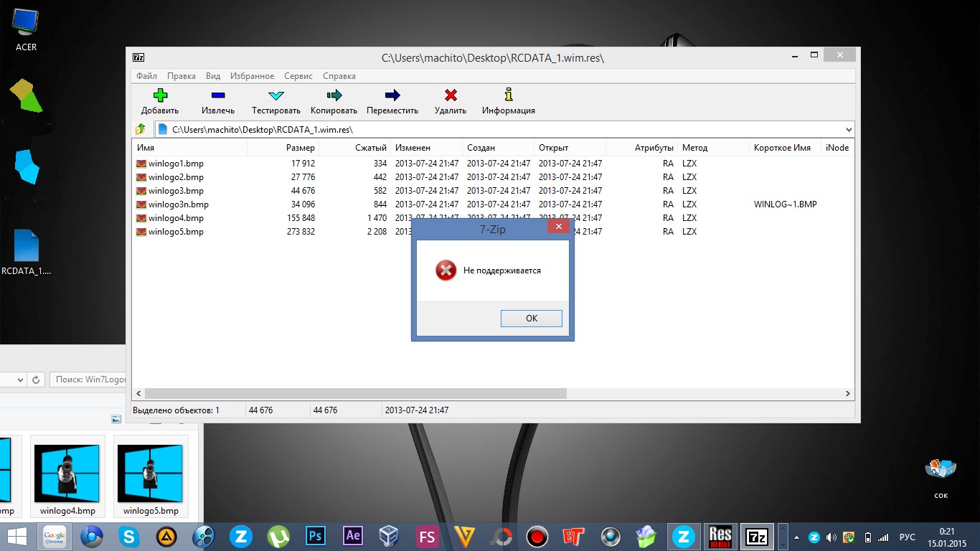The height and width of the screenshot is (551, 980).
Task: Open VirtualBox from taskbar
Action: click(390, 537)
